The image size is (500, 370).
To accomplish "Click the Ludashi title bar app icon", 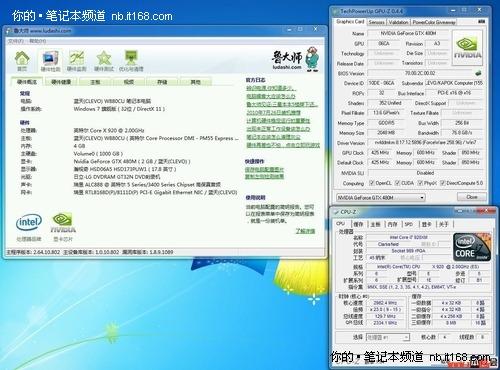I will click(9, 31).
